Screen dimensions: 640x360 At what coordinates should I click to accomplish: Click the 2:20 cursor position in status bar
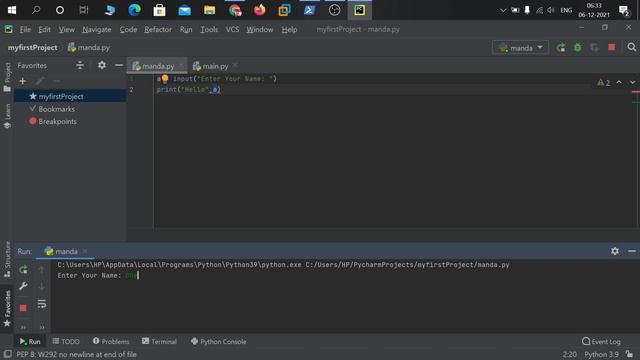[569, 354]
